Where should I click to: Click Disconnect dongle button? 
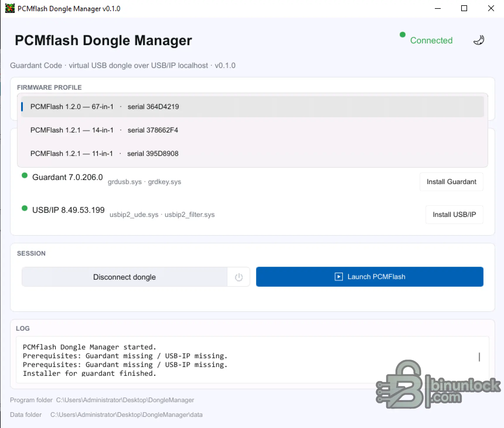click(x=125, y=277)
